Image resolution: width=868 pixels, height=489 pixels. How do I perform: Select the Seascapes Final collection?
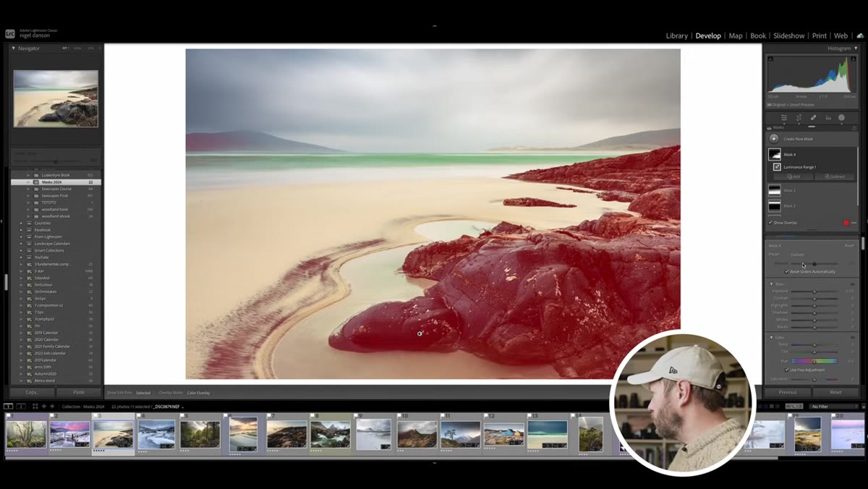[x=55, y=195]
